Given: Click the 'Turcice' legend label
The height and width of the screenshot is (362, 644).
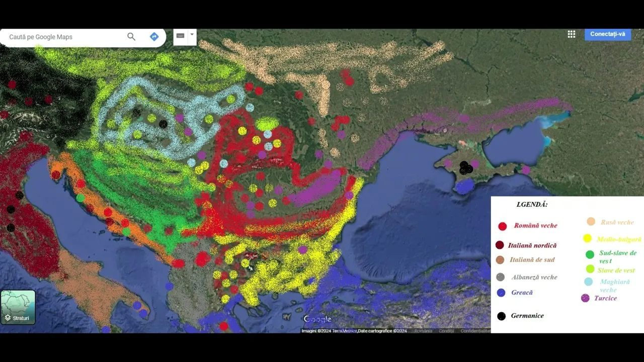Looking at the screenshot, I should click(605, 298).
